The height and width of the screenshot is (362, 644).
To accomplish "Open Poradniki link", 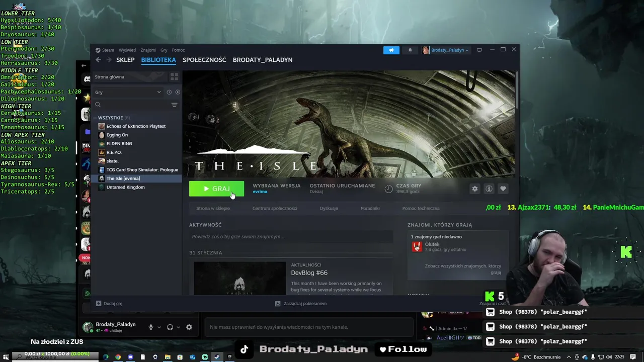I will pyautogui.click(x=370, y=208).
